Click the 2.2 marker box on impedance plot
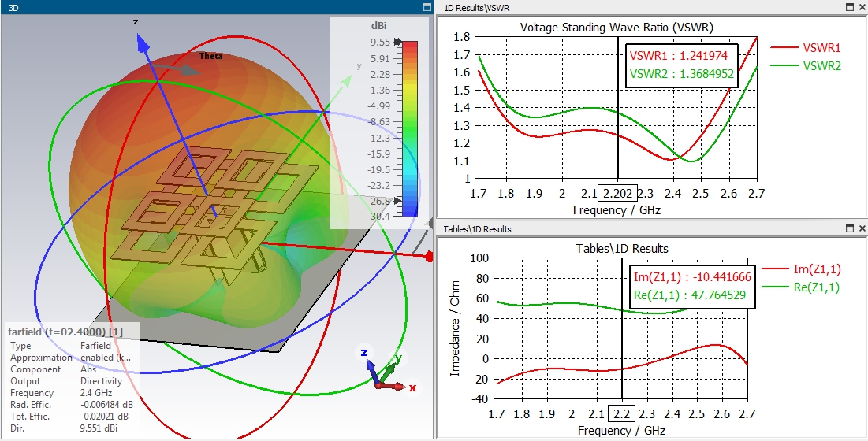The width and height of the screenshot is (868, 441). (623, 413)
